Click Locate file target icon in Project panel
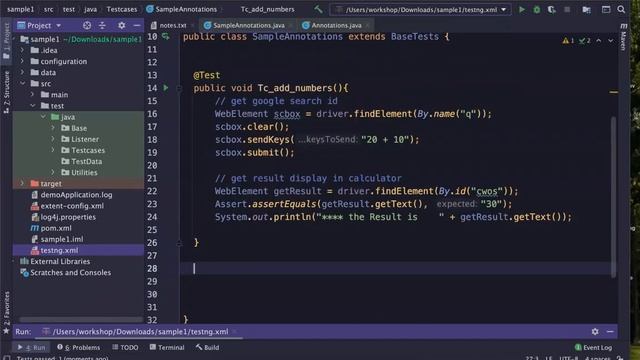The width and height of the screenshot is (640, 360). pos(87,25)
